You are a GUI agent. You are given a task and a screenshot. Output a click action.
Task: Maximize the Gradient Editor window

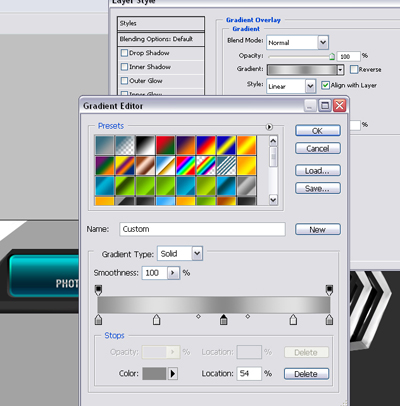[324, 106]
